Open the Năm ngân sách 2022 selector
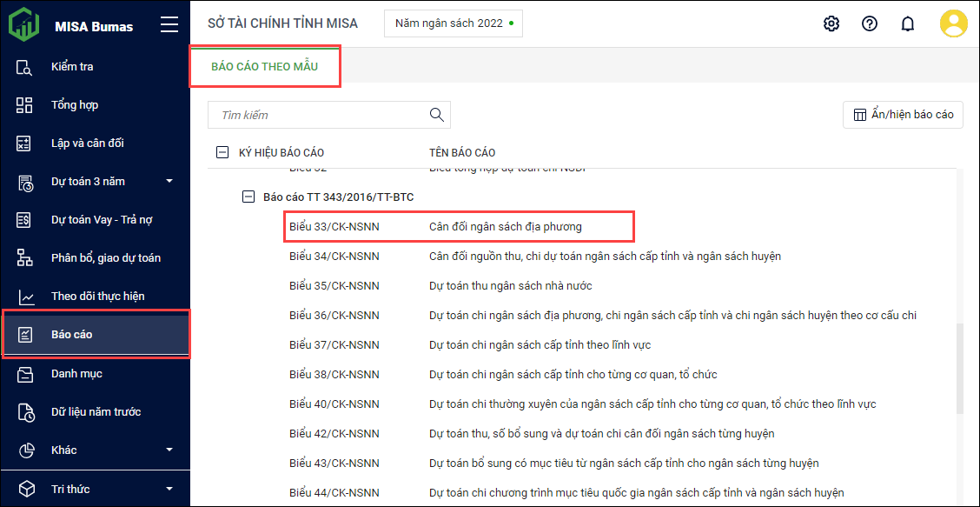Viewport: 980px width, 507px height. (454, 23)
